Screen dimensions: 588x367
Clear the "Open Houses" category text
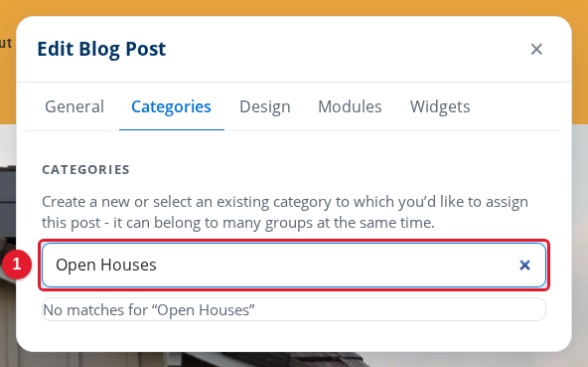524,266
